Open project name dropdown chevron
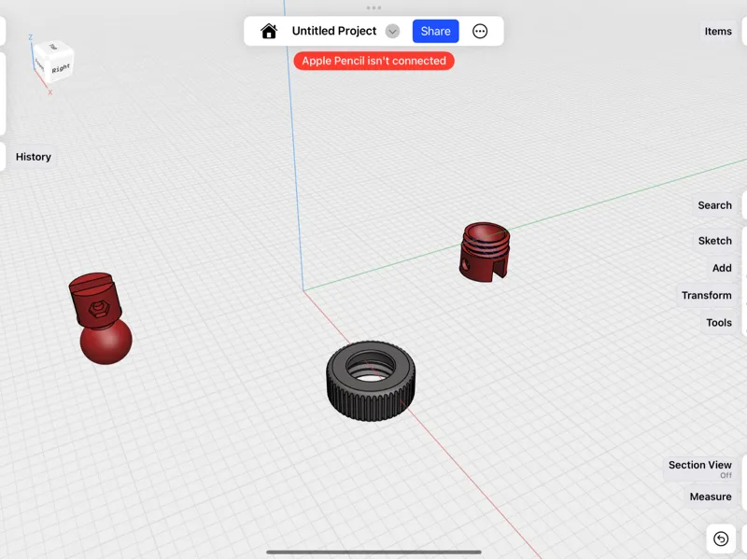Image resolution: width=747 pixels, height=560 pixels. click(x=392, y=32)
